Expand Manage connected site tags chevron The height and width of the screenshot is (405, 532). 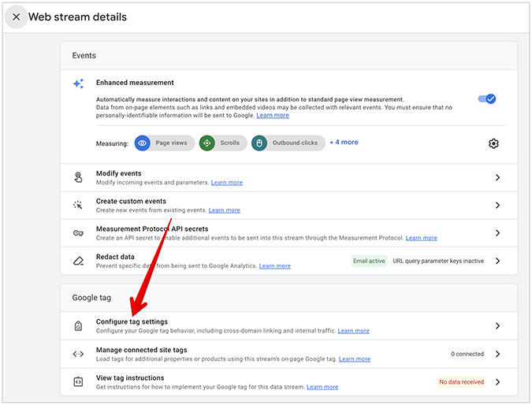click(497, 354)
